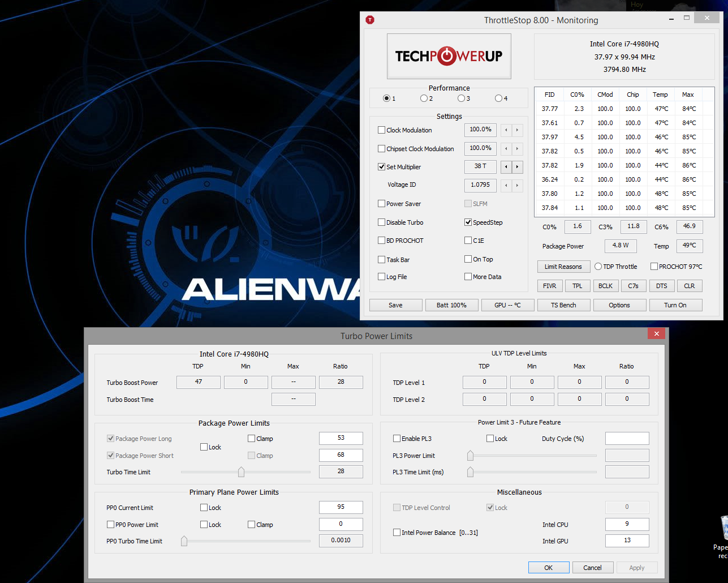Screen dimensions: 728x583
Task: Uncheck the Set Multiplier option
Action: click(x=382, y=167)
